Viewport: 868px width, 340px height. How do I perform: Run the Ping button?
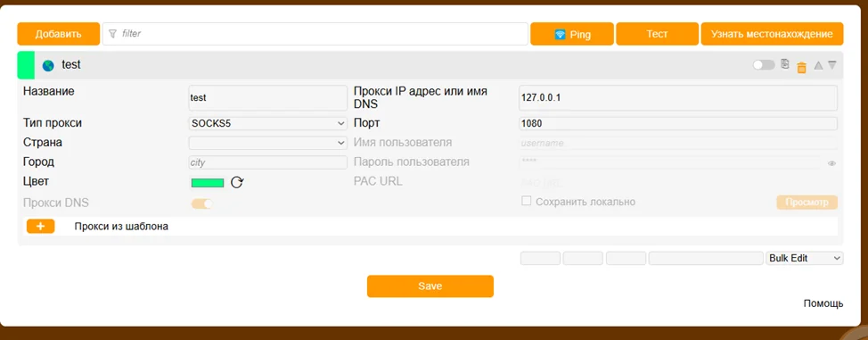click(x=572, y=34)
